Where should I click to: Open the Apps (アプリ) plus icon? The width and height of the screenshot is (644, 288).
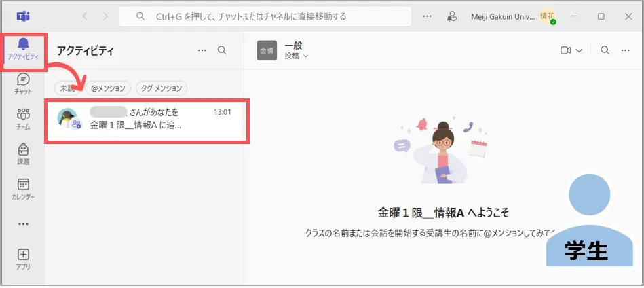click(x=23, y=259)
